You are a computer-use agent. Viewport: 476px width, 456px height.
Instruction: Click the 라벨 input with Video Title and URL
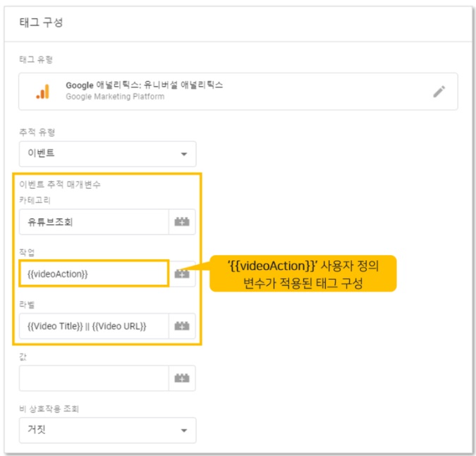(94, 326)
